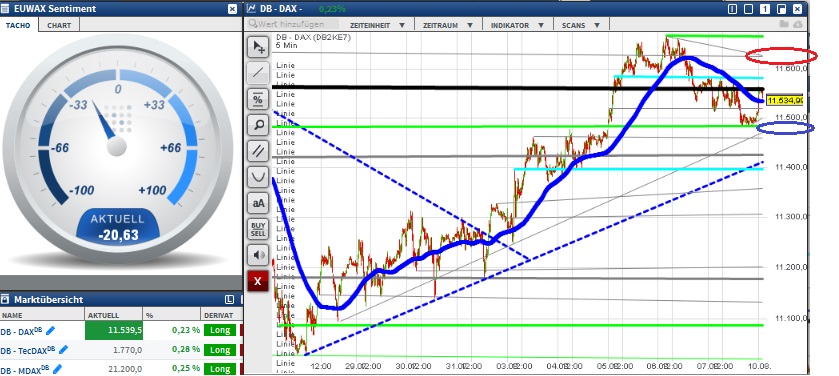Edit DB - DAX with the pencil icon
This screenshot has height=376, width=839.
[x=51, y=331]
